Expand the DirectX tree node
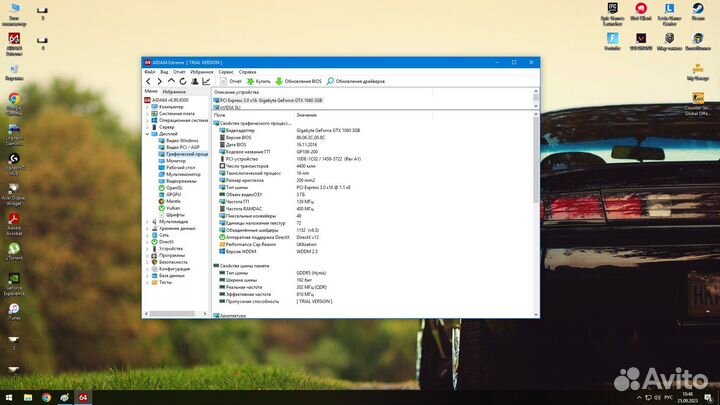The width and height of the screenshot is (720, 405). click(147, 242)
